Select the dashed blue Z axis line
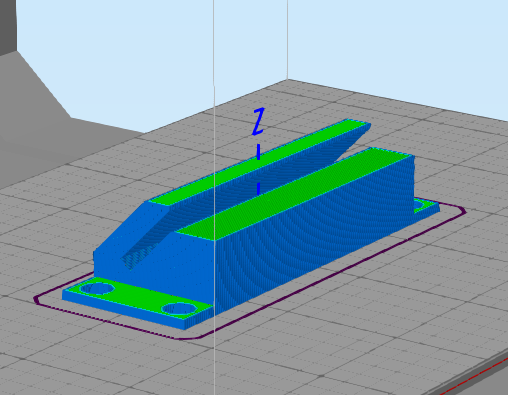 pos(259,169)
